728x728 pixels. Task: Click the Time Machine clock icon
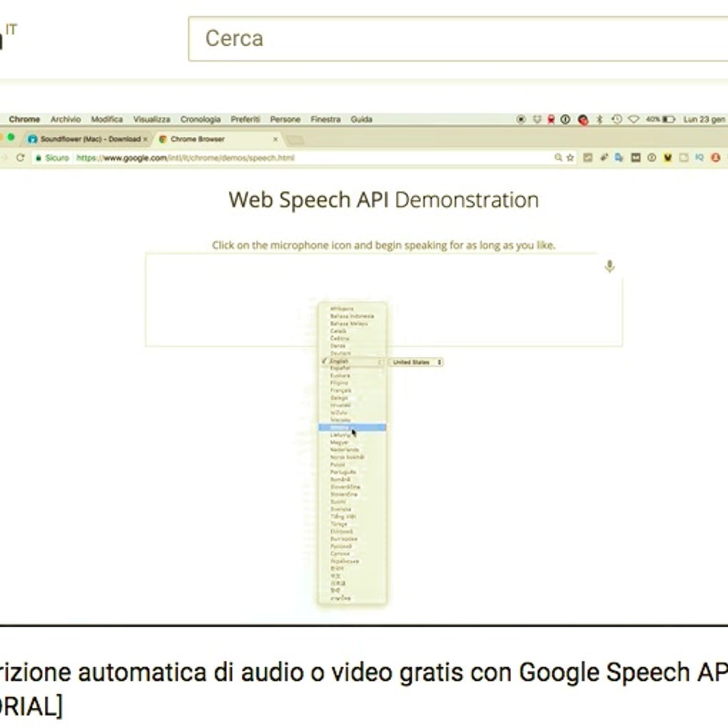(x=617, y=119)
